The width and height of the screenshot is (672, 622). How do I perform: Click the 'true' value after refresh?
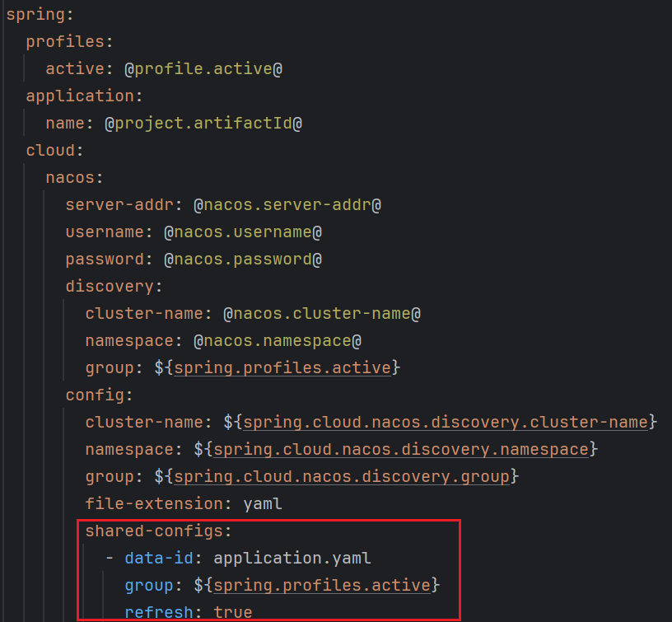(x=233, y=613)
